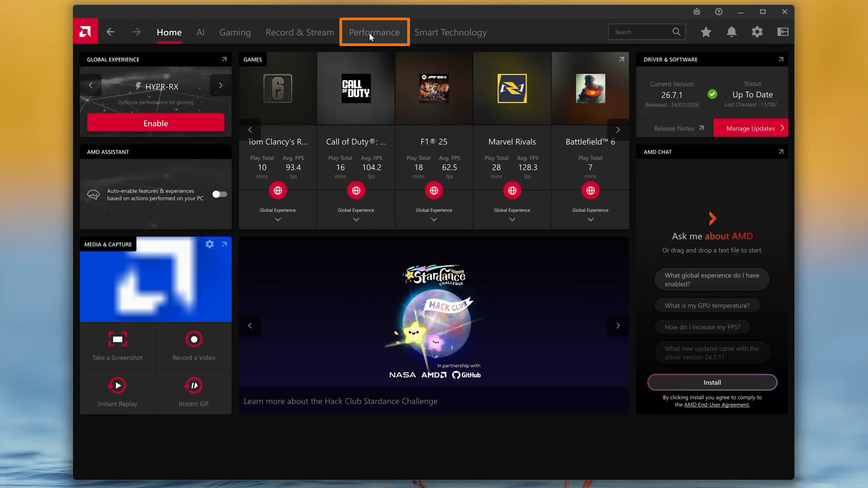Show previous banner in Stardance carousel
Screen dimensions: 868x488
click(250, 326)
